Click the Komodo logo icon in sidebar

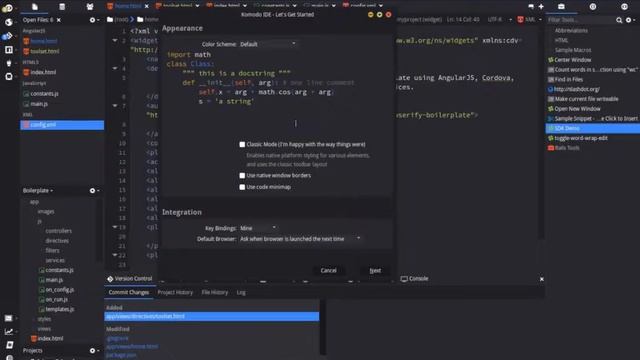(x=7, y=8)
